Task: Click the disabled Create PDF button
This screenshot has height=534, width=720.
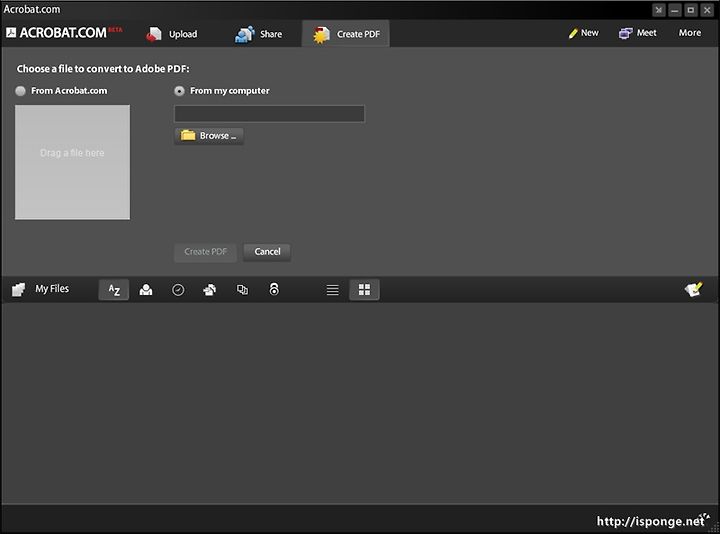Action: pyautogui.click(x=205, y=252)
